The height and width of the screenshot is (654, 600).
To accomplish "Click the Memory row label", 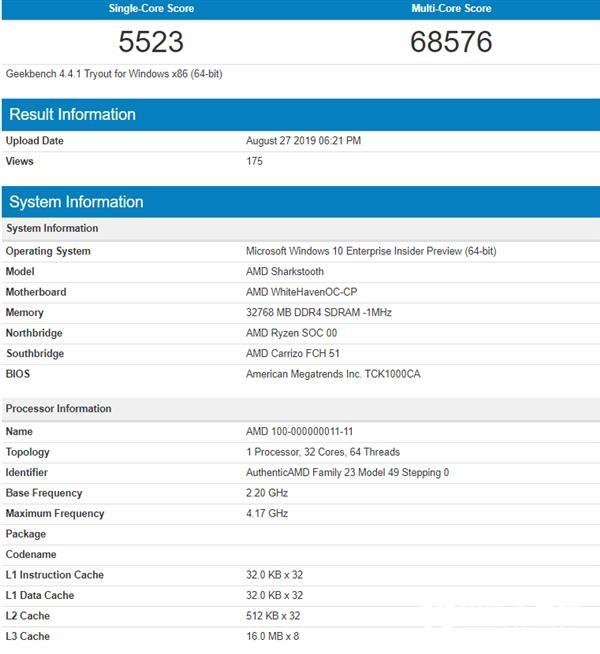I will click(25, 312).
